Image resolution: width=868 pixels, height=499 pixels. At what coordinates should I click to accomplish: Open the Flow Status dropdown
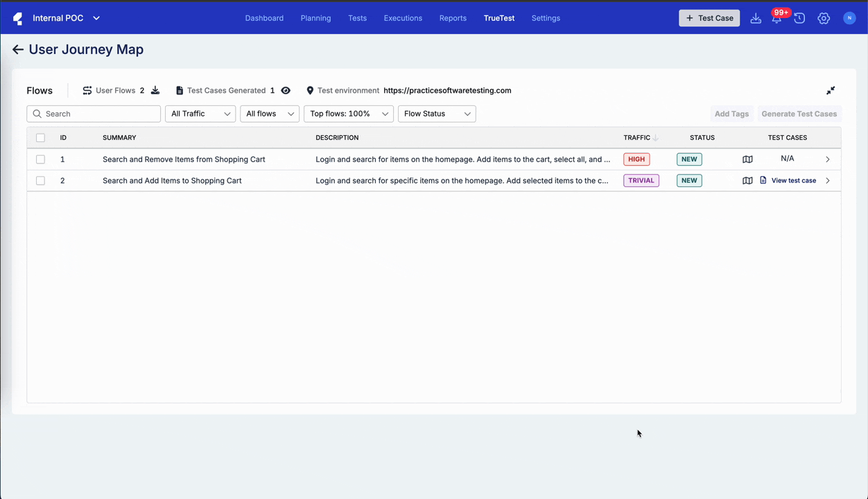(437, 114)
